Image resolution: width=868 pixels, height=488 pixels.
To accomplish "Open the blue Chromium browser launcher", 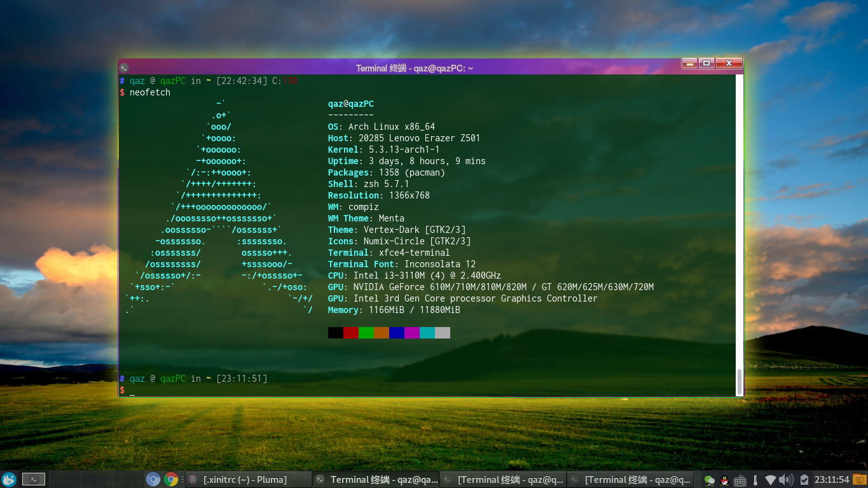I will point(153,479).
